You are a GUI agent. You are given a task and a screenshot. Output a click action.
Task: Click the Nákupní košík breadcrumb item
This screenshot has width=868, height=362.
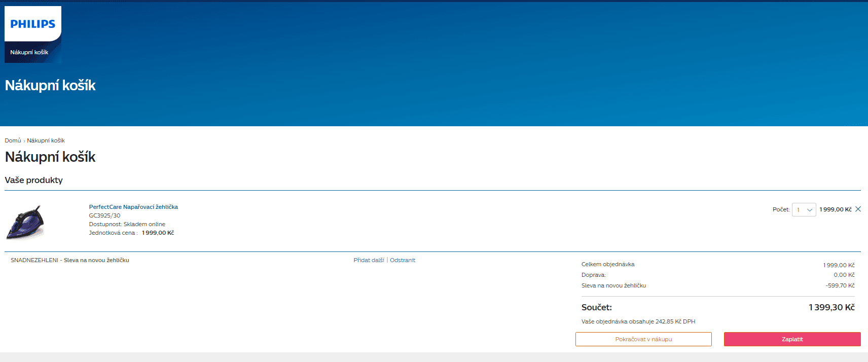pos(46,140)
